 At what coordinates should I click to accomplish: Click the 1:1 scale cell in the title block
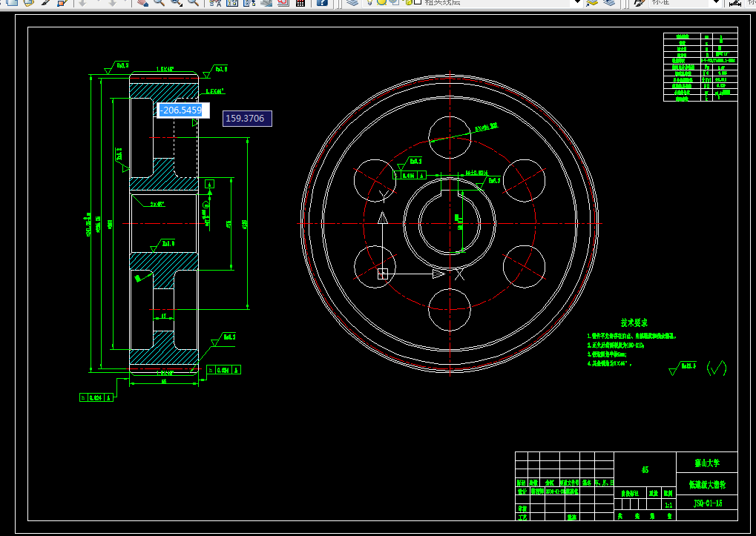tap(668, 505)
